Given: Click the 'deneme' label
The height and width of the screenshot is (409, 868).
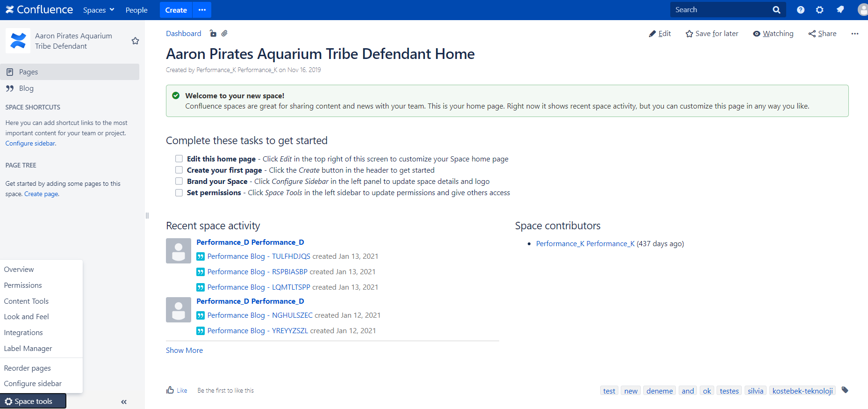Looking at the screenshot, I should (660, 391).
